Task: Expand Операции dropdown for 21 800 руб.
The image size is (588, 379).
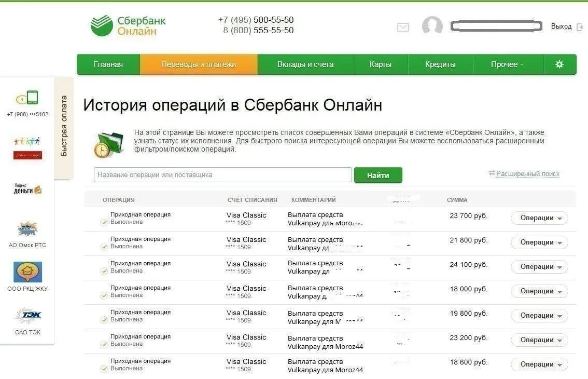Action: [539, 242]
